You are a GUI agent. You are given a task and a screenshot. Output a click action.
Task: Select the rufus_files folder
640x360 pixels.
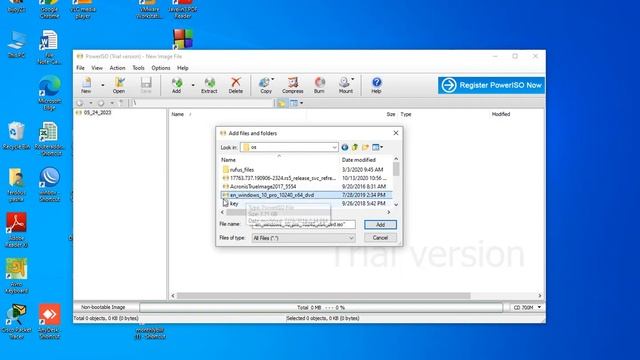coord(241,169)
